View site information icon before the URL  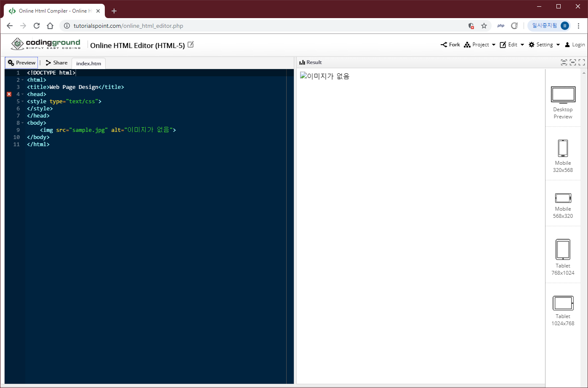pyautogui.click(x=67, y=26)
